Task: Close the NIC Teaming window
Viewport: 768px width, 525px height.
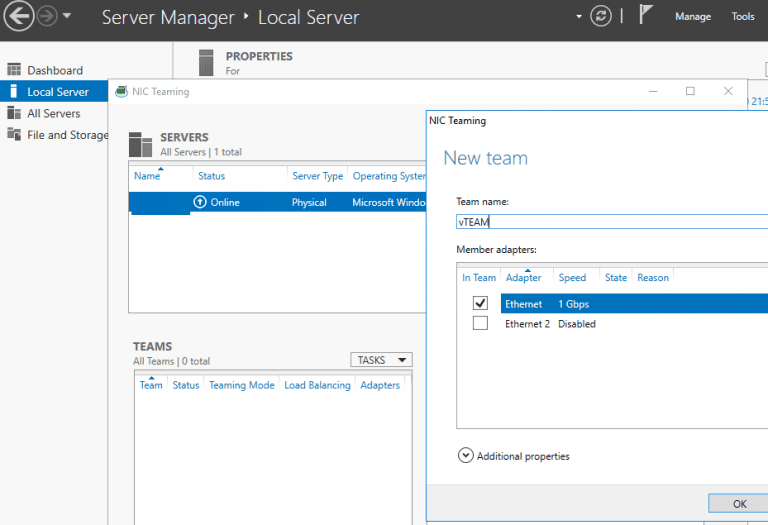Action: pyautogui.click(x=728, y=91)
